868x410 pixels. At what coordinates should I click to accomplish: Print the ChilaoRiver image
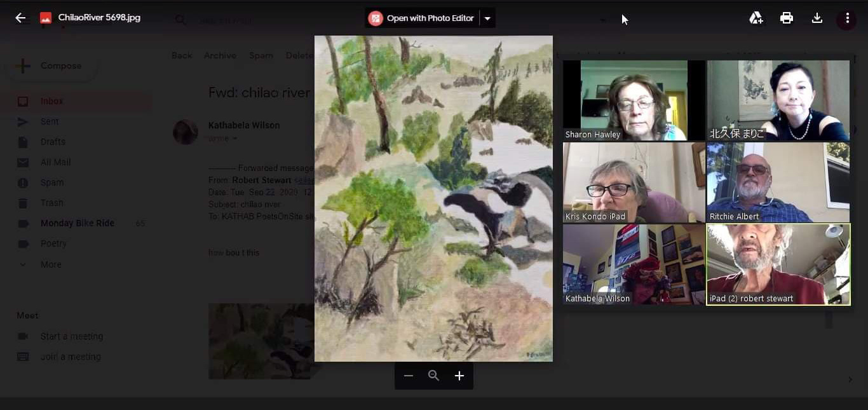pos(787,18)
